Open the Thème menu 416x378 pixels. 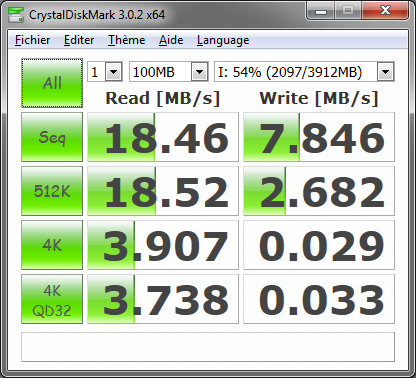[126, 40]
